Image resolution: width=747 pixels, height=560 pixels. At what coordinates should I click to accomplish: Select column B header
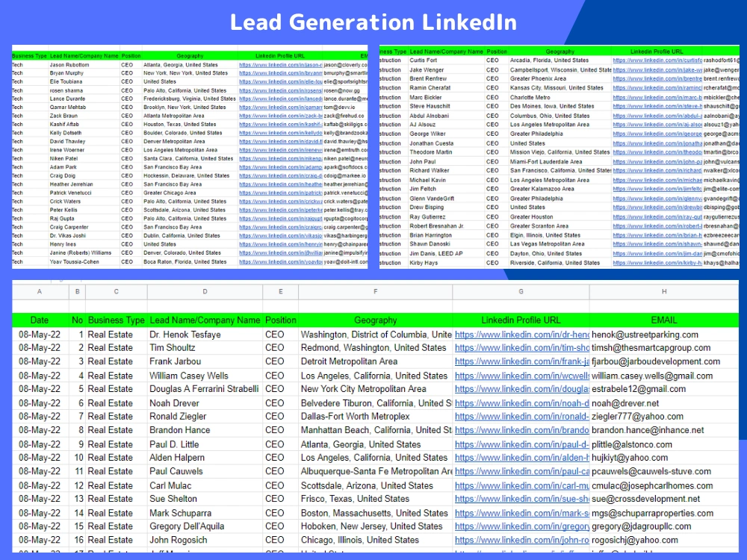click(77, 291)
